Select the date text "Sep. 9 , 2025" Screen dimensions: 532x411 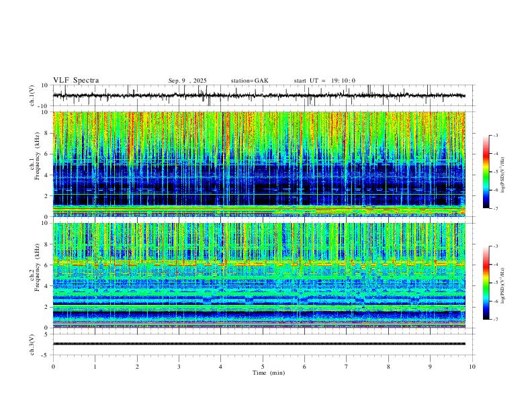coord(187,81)
